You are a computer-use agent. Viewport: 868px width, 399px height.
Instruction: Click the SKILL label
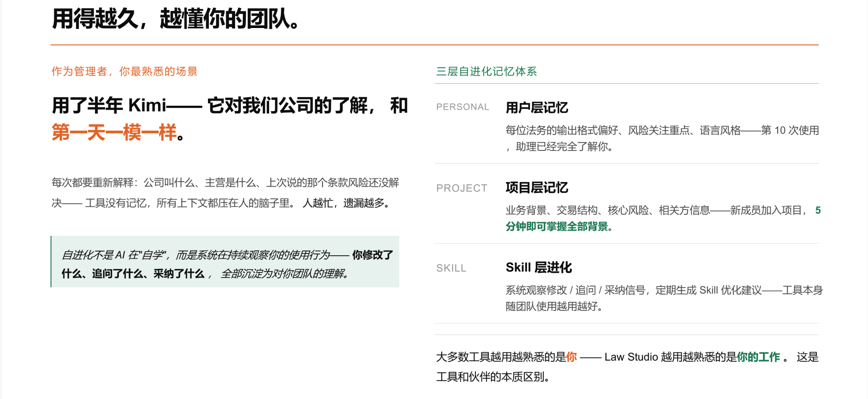pos(451,268)
